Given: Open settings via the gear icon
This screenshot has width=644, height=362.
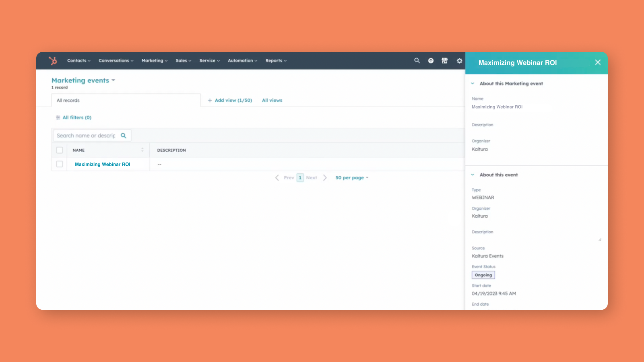Looking at the screenshot, I should pos(459,61).
